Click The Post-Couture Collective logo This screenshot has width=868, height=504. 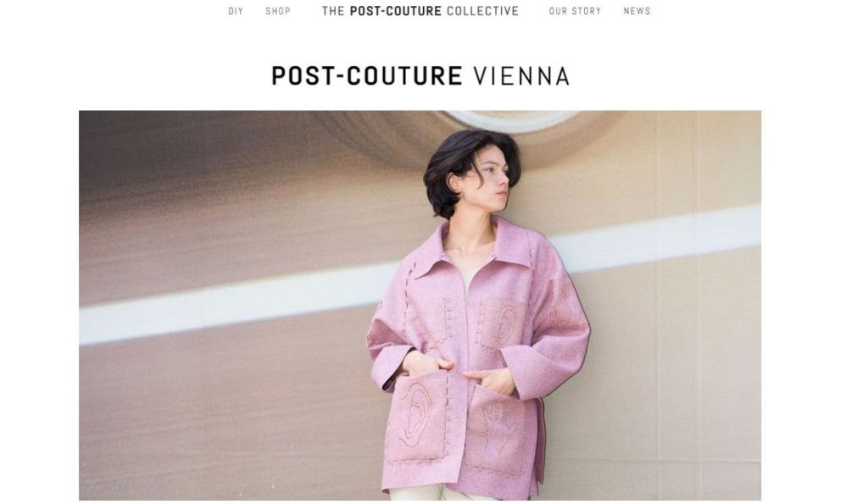point(420,11)
